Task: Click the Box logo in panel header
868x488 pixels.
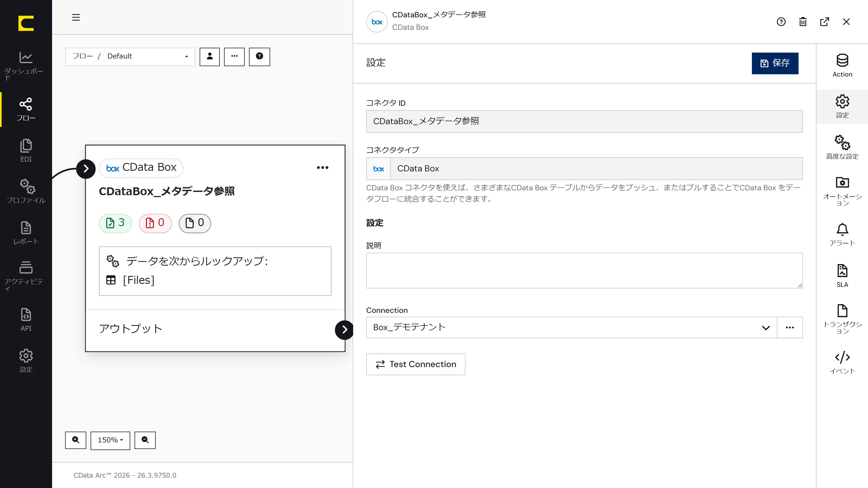Action: 377,22
